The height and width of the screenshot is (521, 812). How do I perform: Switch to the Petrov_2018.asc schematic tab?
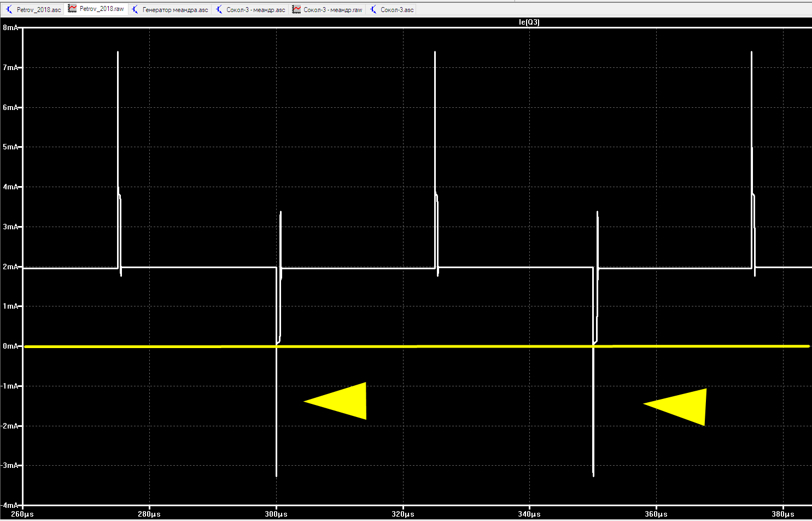[x=33, y=9]
